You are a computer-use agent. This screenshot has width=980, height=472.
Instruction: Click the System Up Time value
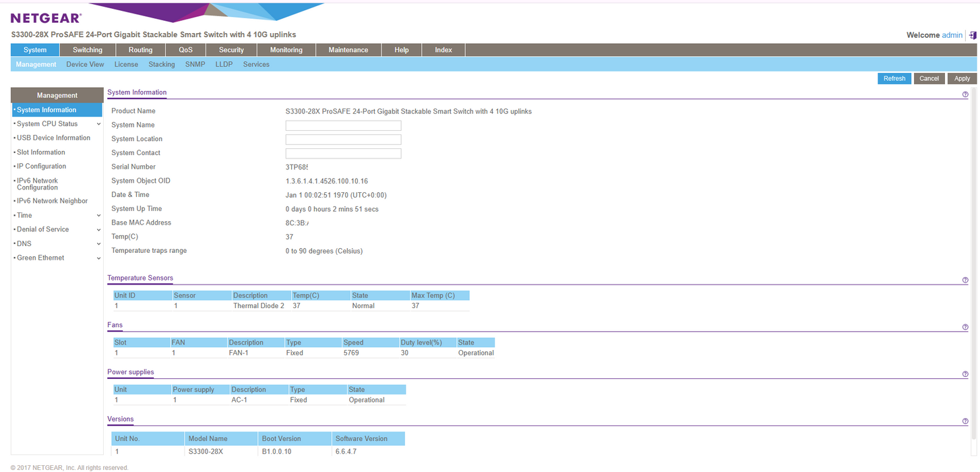click(332, 210)
